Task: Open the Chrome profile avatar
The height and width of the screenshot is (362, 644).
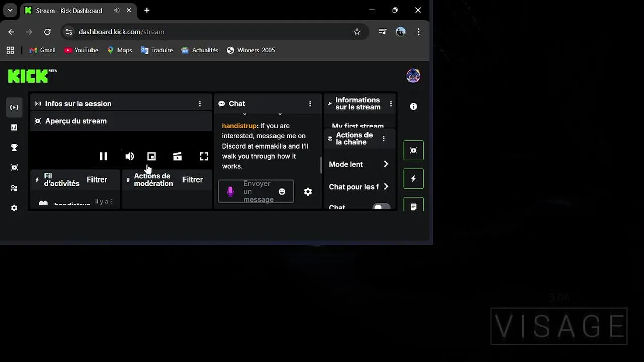Action: [x=401, y=32]
